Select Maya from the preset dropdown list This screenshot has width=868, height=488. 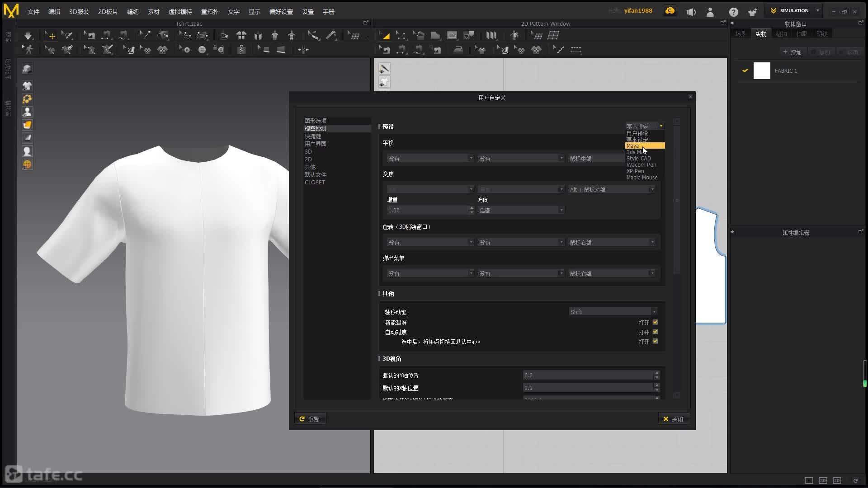645,145
